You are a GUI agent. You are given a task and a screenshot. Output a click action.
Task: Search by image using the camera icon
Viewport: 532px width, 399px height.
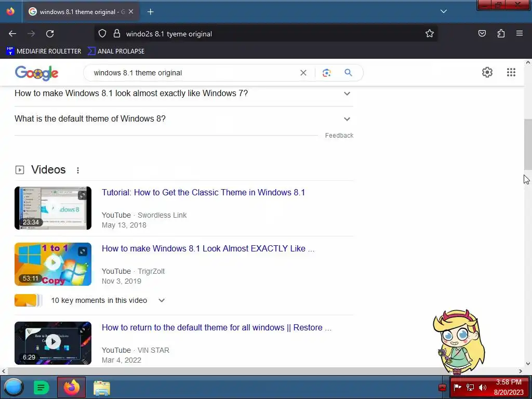pos(326,73)
